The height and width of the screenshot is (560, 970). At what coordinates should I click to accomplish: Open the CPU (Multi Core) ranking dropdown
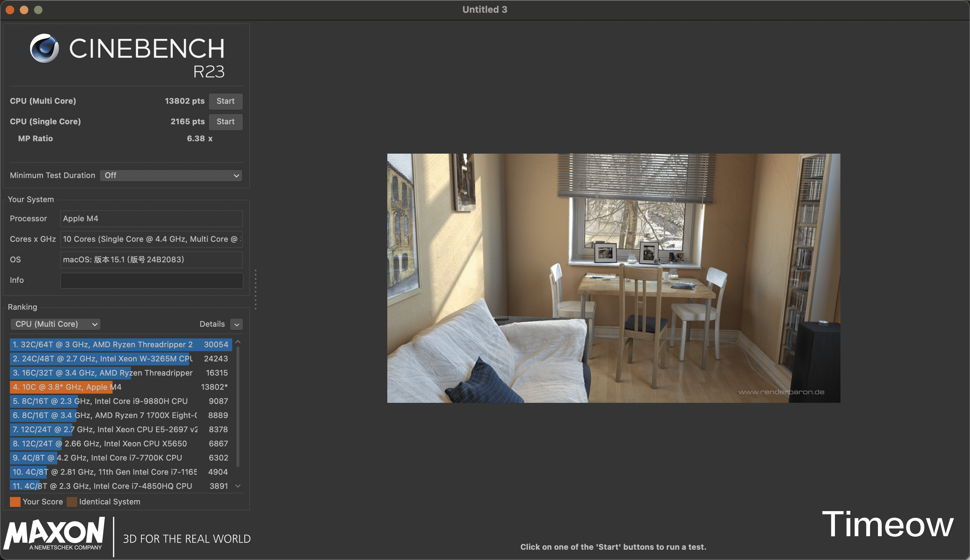click(x=55, y=324)
